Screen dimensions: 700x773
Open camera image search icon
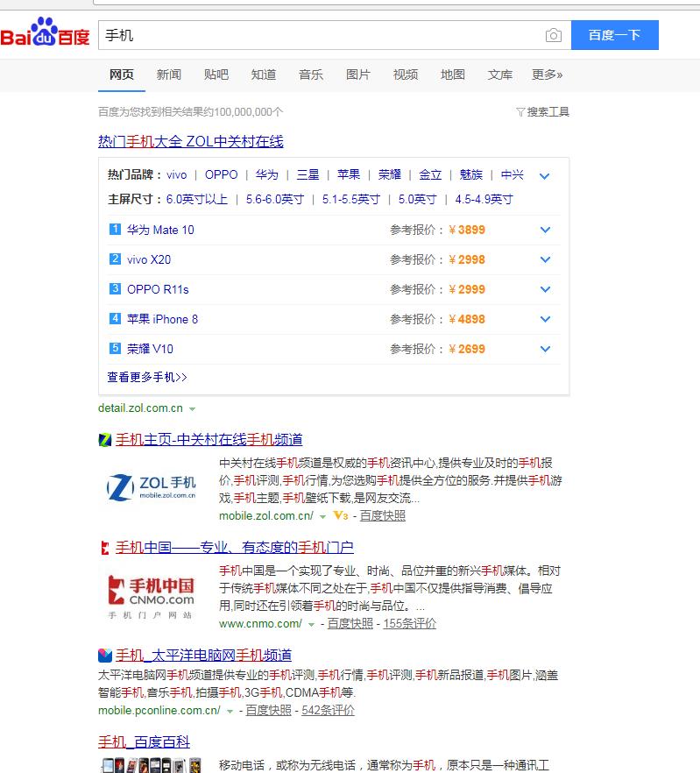tap(554, 35)
